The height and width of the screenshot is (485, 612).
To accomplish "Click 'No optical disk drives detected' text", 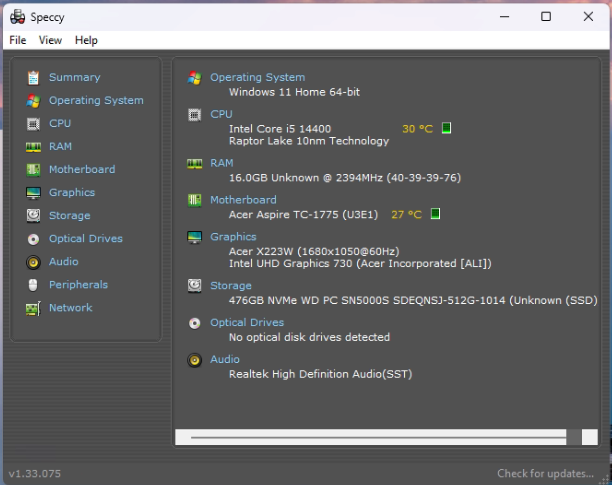I will point(309,337).
